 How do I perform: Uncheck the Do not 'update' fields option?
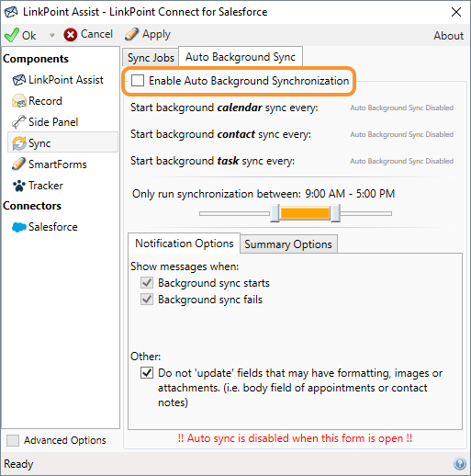[x=147, y=373]
